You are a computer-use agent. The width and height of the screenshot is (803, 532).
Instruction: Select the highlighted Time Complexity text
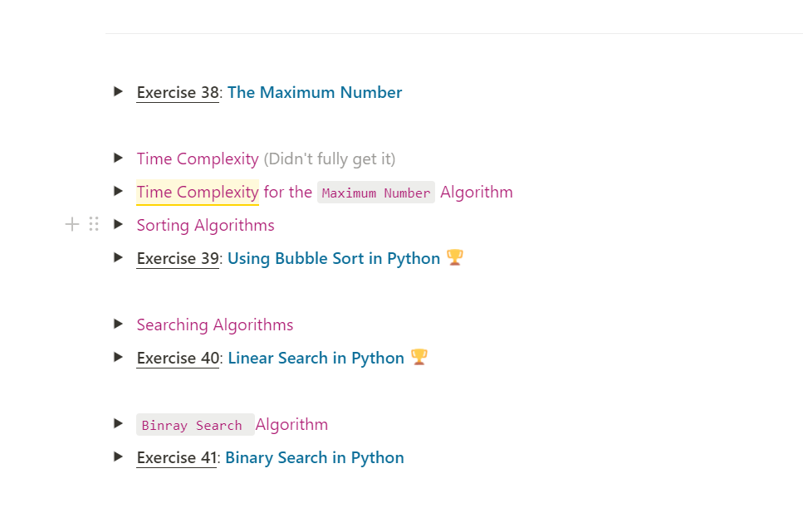tap(197, 192)
